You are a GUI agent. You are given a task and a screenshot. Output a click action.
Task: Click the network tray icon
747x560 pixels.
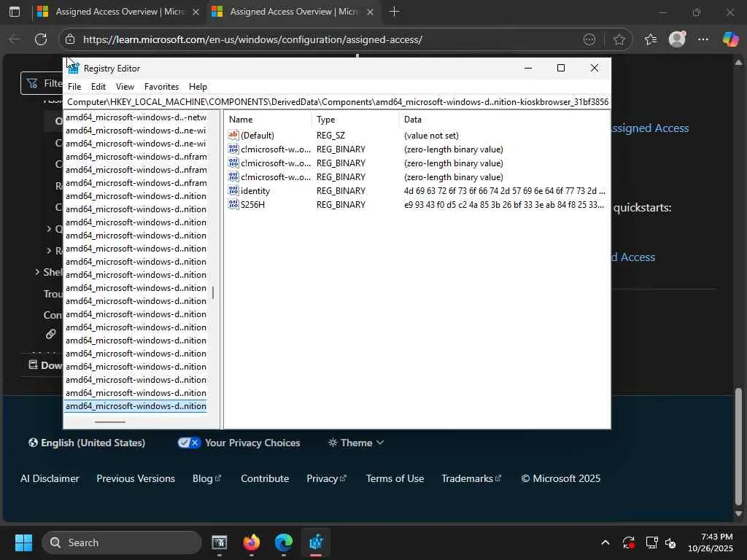651,542
